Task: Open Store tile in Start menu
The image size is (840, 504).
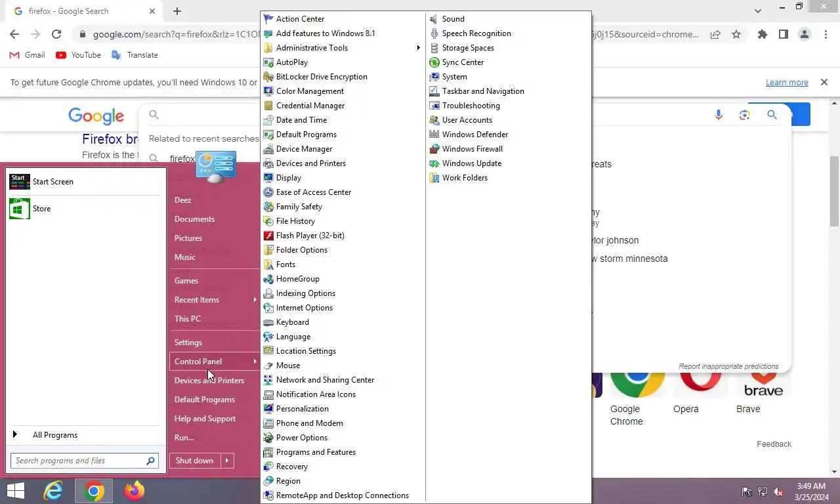Action: click(83, 209)
